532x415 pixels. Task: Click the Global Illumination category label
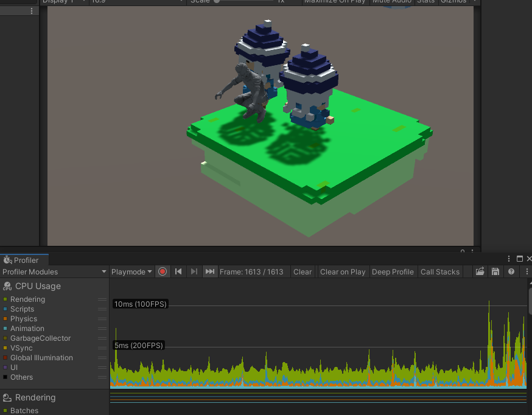click(x=41, y=357)
